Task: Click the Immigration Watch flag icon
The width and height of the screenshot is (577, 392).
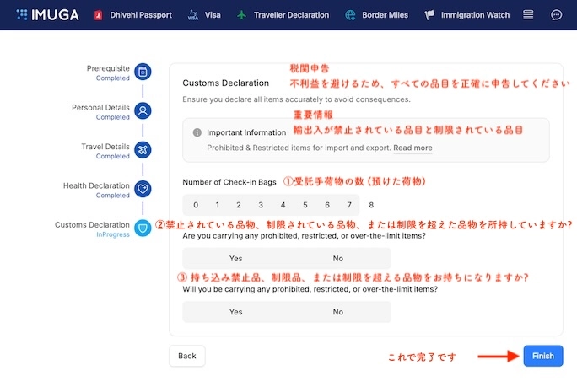Action: click(x=429, y=15)
